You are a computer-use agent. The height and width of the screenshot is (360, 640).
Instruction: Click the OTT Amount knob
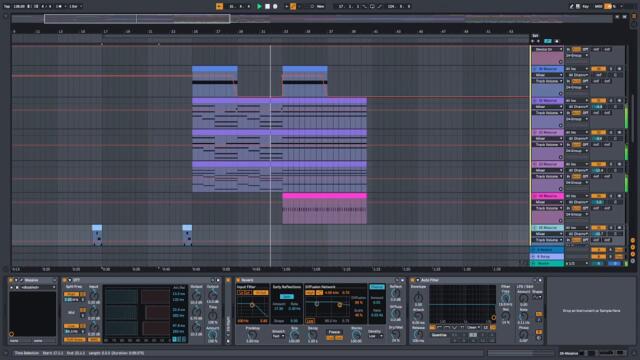click(x=212, y=335)
